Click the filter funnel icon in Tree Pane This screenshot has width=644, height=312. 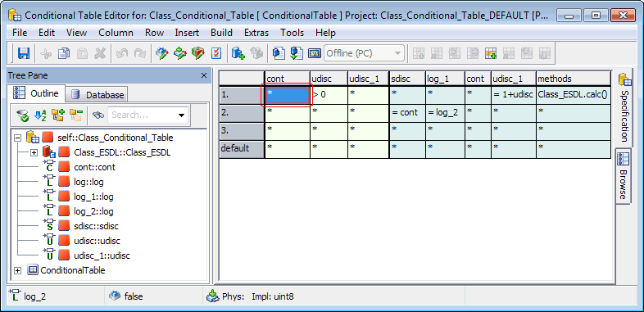tap(22, 115)
